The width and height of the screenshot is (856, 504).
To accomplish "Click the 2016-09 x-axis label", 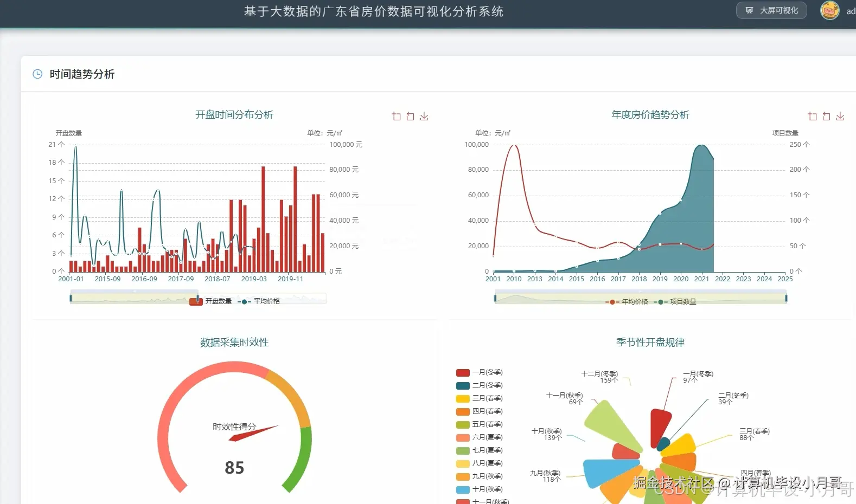I will [x=144, y=279].
